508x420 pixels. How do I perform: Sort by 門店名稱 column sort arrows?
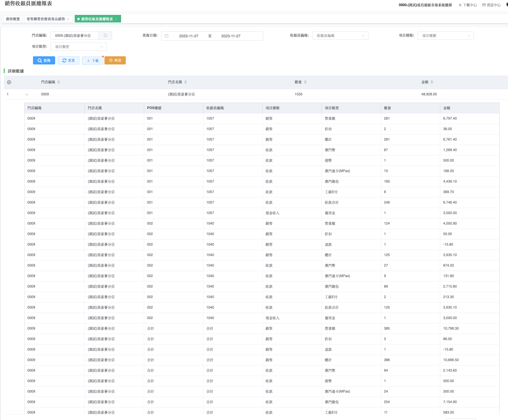186,82
